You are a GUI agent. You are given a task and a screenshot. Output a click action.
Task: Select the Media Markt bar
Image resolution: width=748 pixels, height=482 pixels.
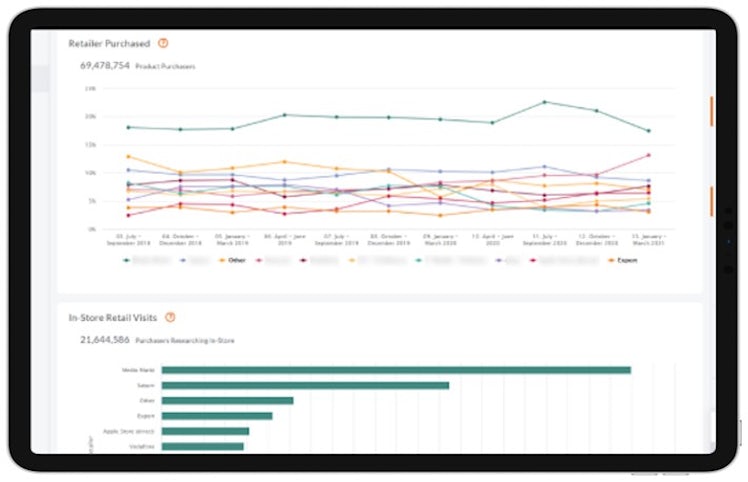[395, 370]
